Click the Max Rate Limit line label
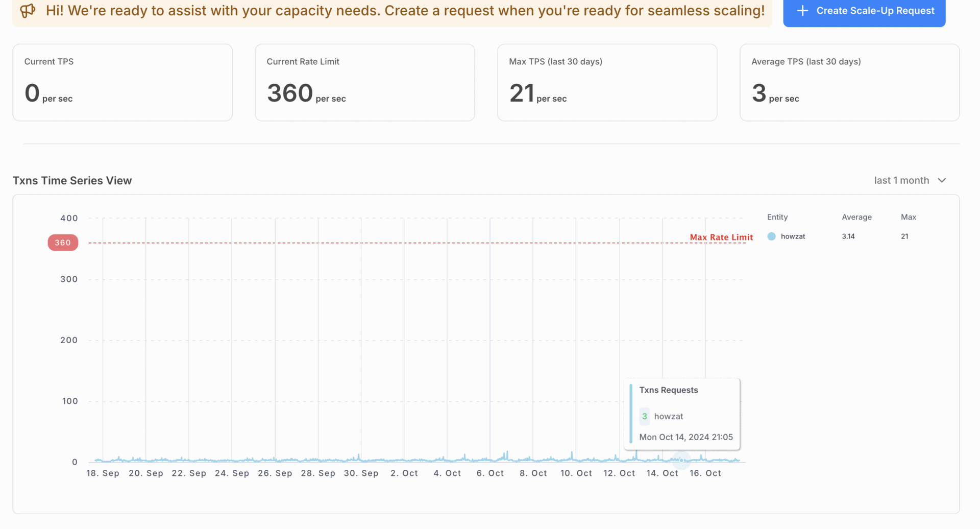980x529 pixels. tap(721, 237)
